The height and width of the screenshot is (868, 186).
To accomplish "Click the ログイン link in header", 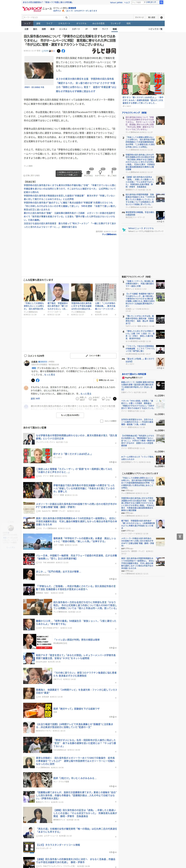I will point(57,11).
